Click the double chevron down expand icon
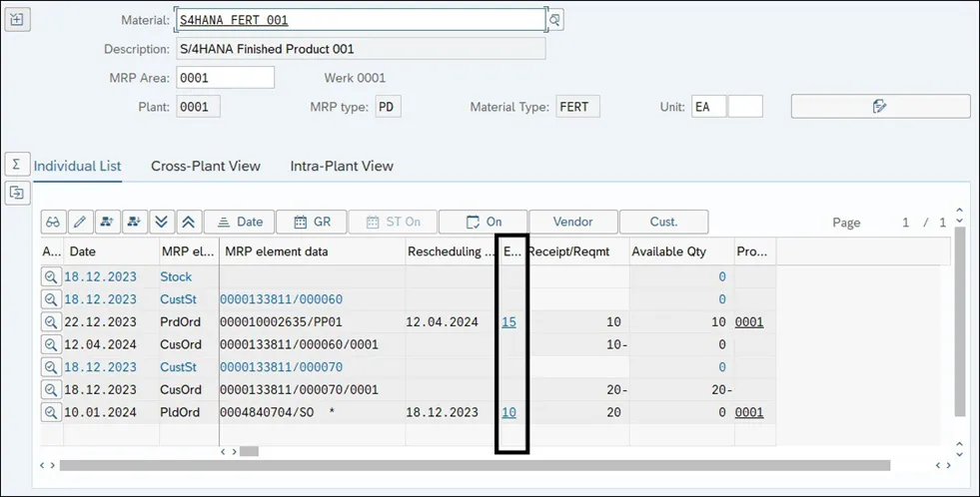This screenshot has width=980, height=497. coord(161,222)
